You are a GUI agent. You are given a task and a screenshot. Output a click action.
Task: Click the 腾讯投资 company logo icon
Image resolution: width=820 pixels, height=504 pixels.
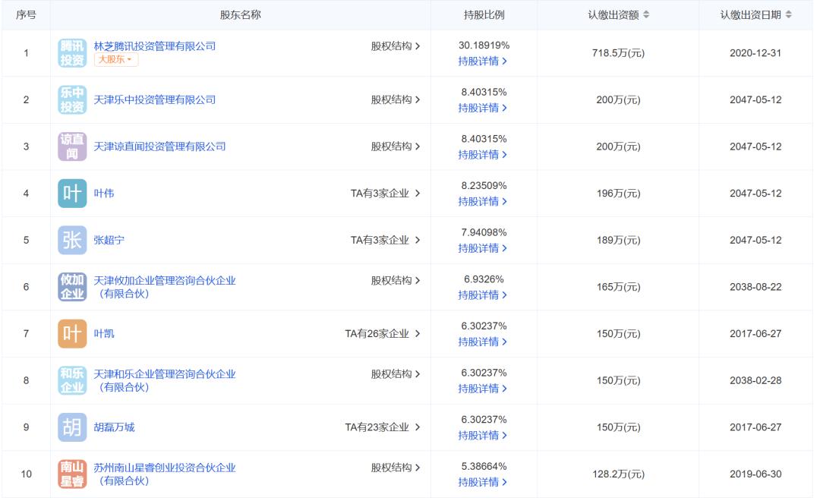(72, 53)
